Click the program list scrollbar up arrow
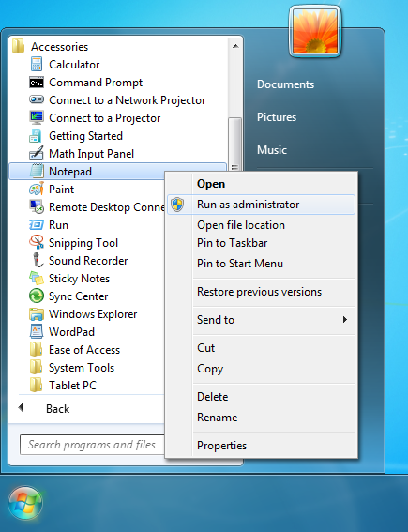The height and width of the screenshot is (532, 408). pos(235,46)
